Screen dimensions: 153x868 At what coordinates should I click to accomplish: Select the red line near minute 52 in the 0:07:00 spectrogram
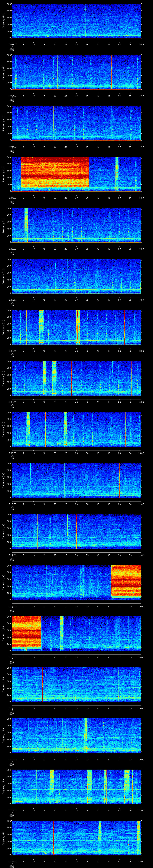pyautogui.click(x=125, y=327)
